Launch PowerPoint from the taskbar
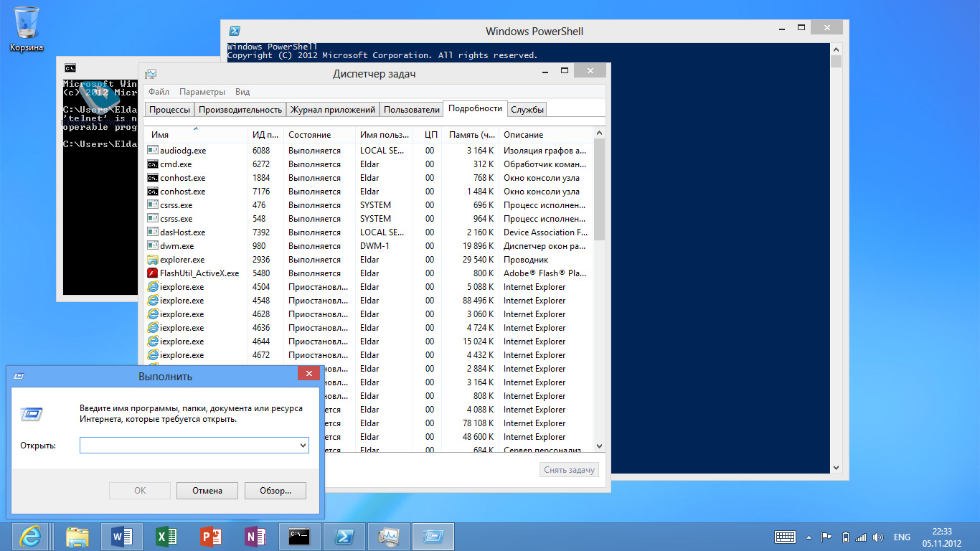 coord(211,536)
